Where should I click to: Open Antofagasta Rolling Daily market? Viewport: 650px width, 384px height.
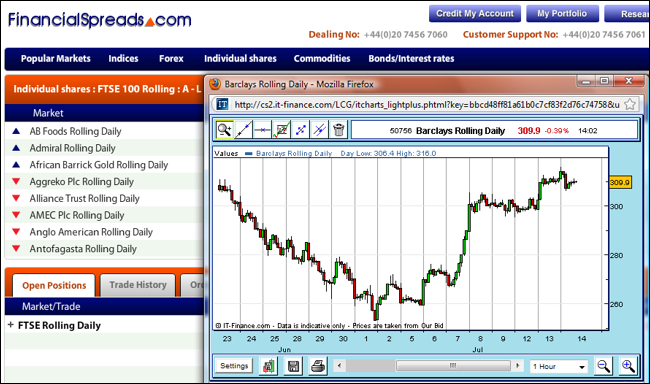(x=83, y=249)
